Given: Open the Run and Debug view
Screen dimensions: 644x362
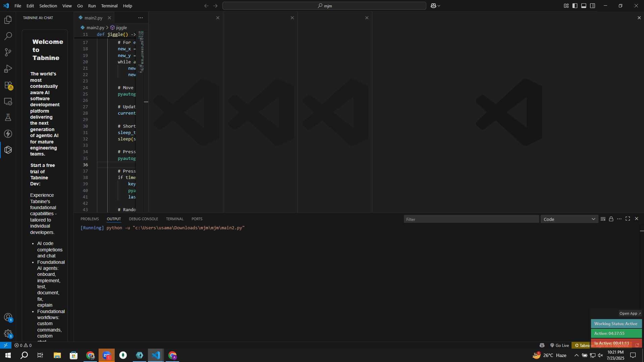Looking at the screenshot, I should pos(8,69).
